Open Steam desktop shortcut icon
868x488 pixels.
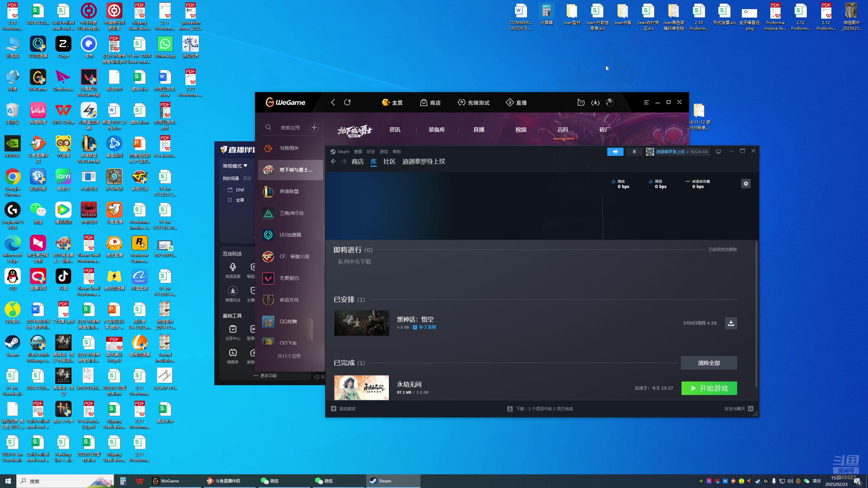13,346
